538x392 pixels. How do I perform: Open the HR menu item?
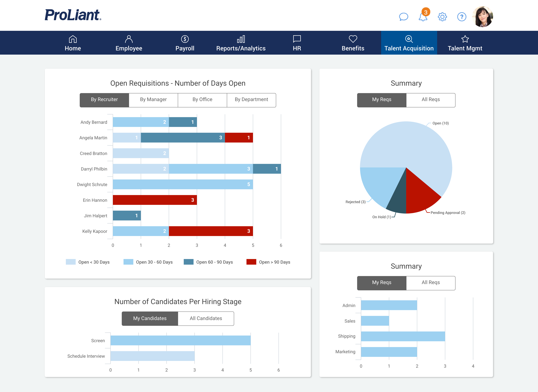tap(297, 43)
